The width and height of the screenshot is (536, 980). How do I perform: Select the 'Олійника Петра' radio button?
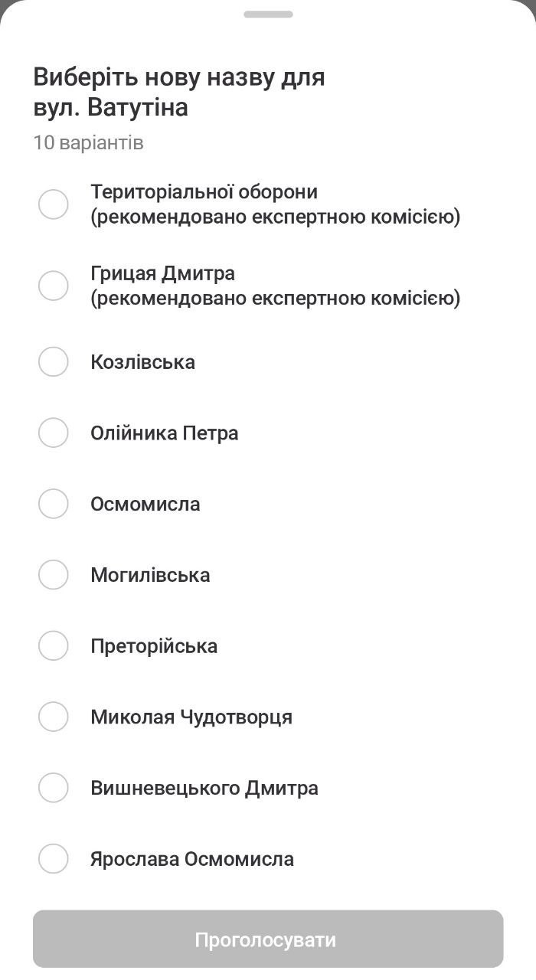(x=54, y=433)
